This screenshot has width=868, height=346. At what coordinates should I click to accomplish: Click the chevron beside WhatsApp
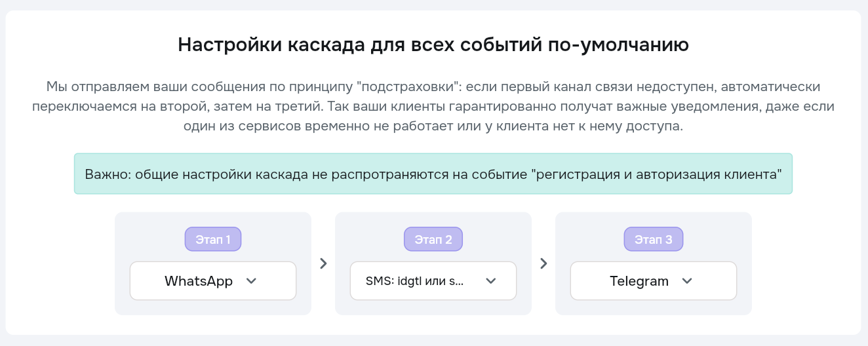[250, 281]
